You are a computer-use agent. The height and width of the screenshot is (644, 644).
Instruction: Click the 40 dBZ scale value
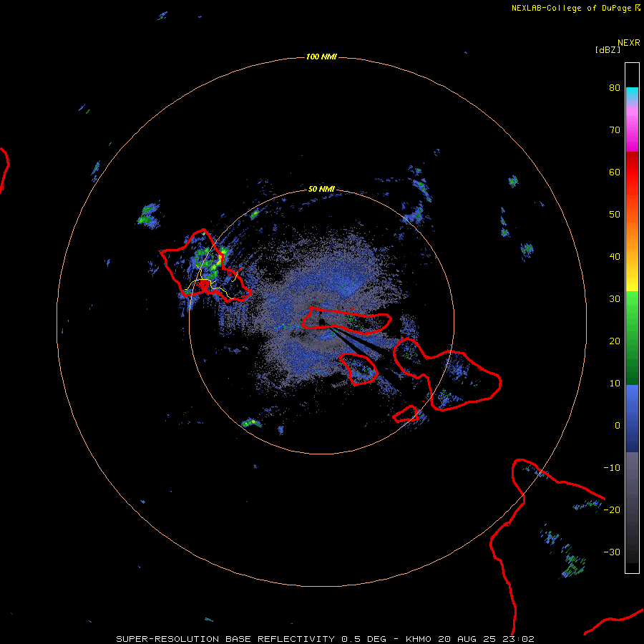coord(615,256)
